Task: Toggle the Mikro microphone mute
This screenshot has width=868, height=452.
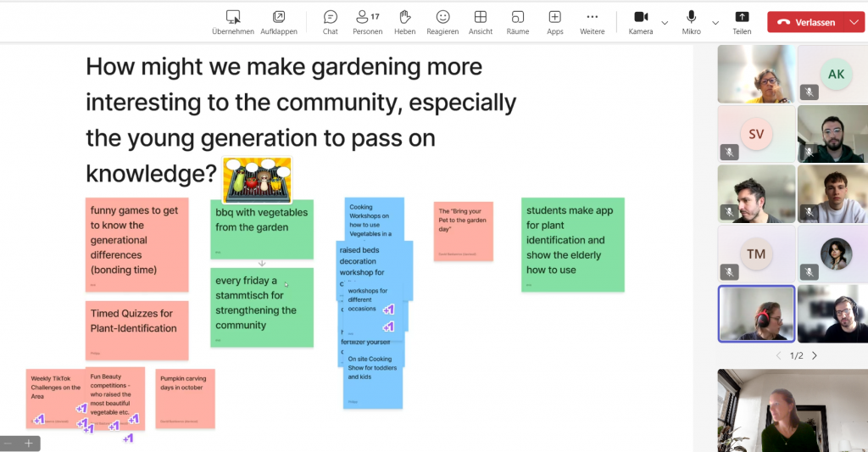Action: pos(691,17)
